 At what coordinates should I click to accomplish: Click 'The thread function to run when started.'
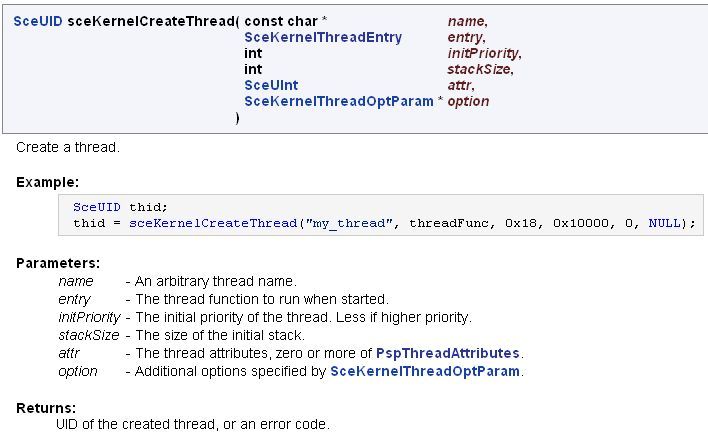click(262, 299)
